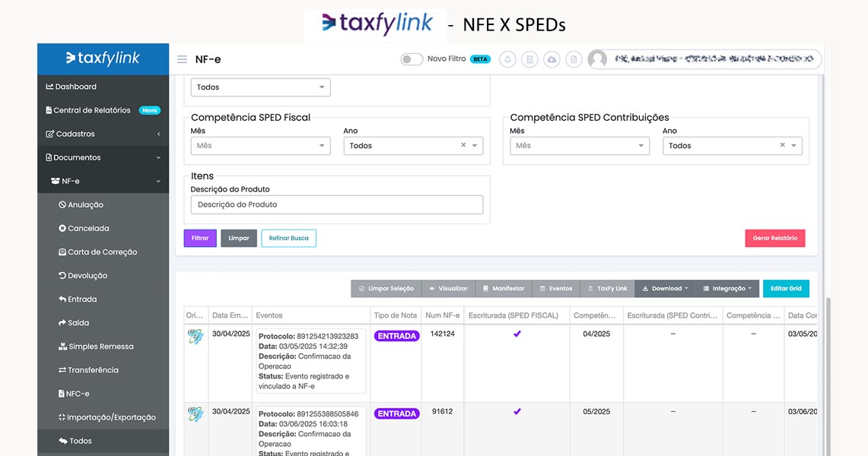Click origin icon for NF-e 91612

(x=196, y=414)
